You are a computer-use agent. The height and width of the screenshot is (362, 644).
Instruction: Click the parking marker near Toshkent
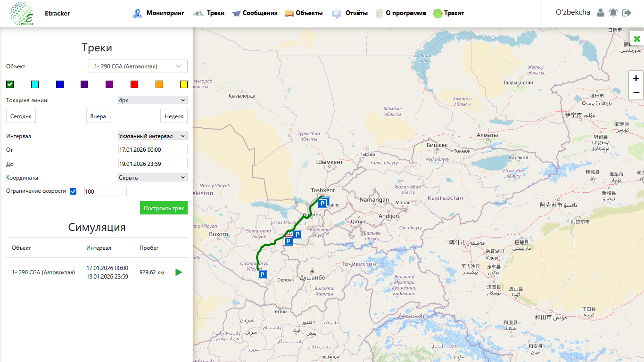(323, 203)
